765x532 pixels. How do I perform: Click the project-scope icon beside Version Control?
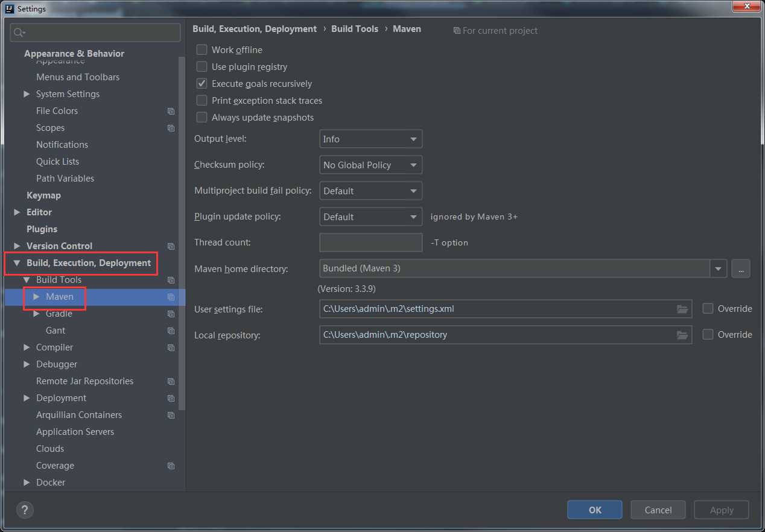tap(171, 246)
